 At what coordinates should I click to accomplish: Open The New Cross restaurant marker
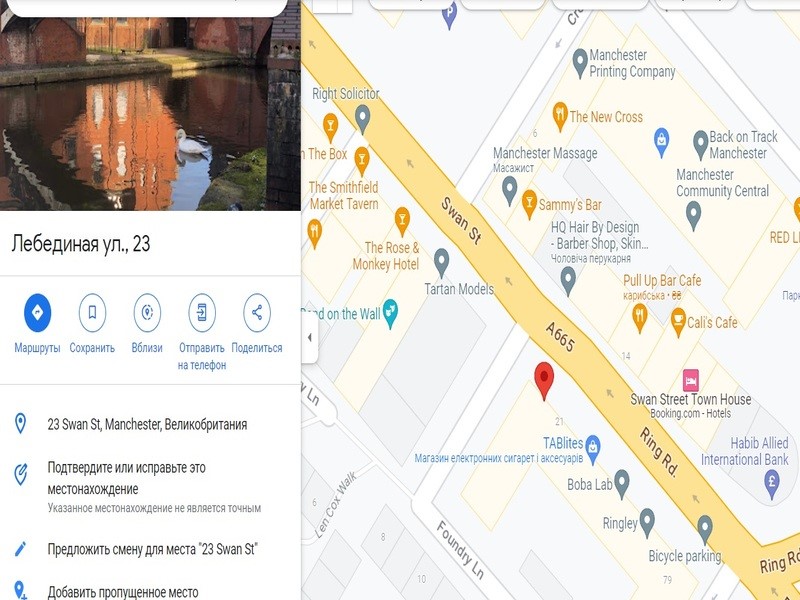pyautogui.click(x=560, y=116)
